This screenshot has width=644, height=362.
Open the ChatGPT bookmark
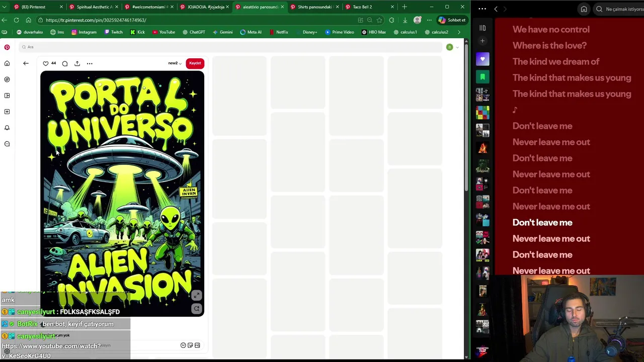194,32
